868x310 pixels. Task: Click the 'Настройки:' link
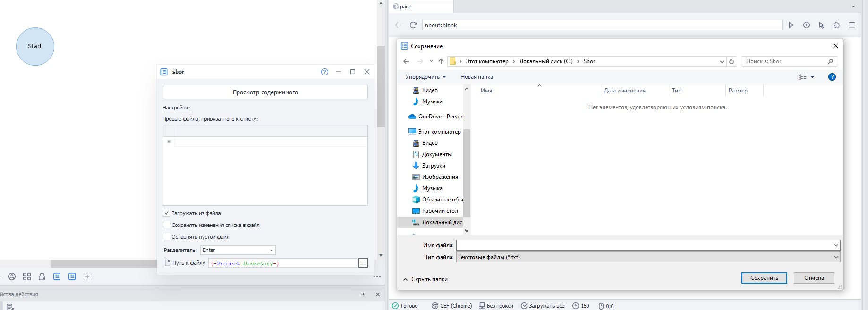pyautogui.click(x=176, y=108)
